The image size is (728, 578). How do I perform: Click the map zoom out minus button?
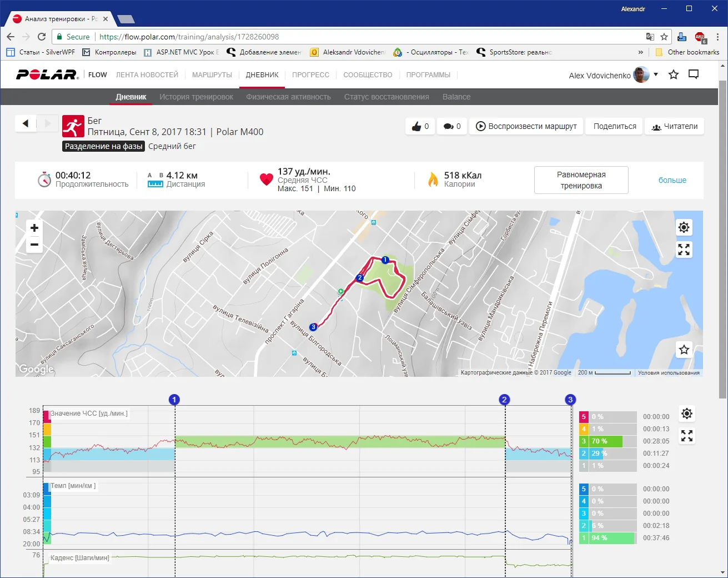click(x=34, y=245)
